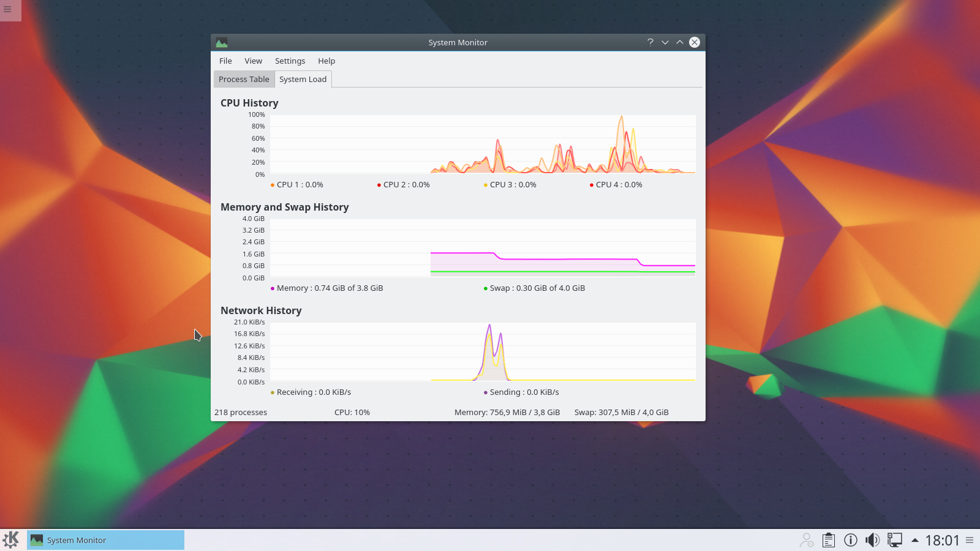Image resolution: width=980 pixels, height=551 pixels.
Task: Click the Memory and Swap History graph
Action: tap(483, 248)
